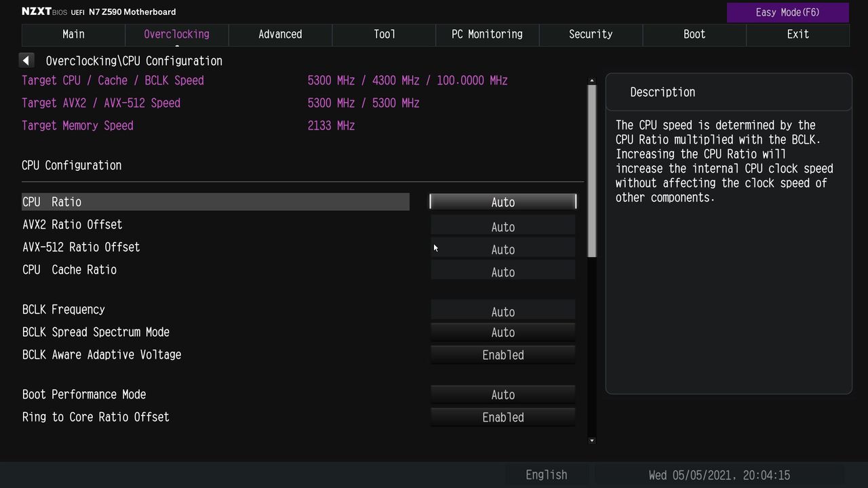Image resolution: width=868 pixels, height=488 pixels.
Task: Toggle Ring to Core Ratio Offset
Action: tap(503, 417)
